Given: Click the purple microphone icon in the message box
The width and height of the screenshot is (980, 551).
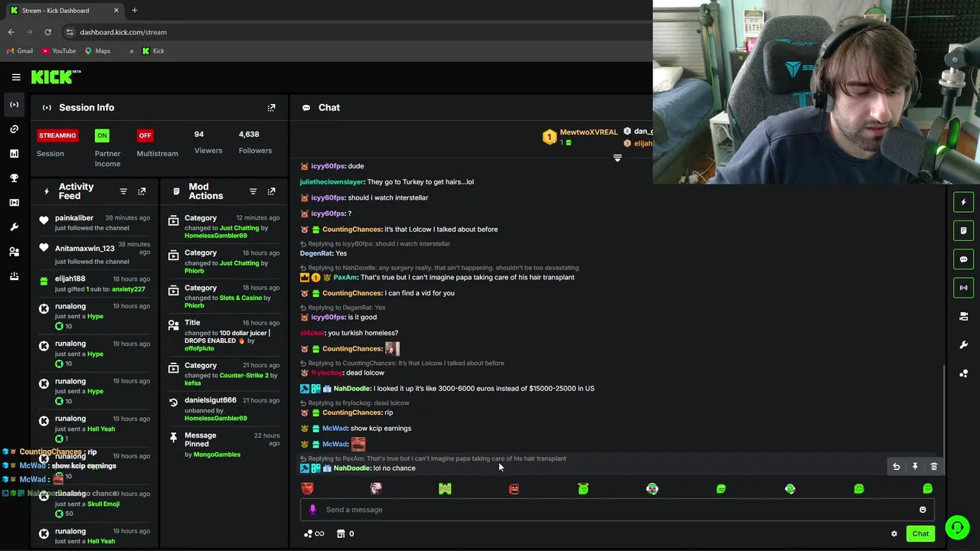Looking at the screenshot, I should pos(312,510).
